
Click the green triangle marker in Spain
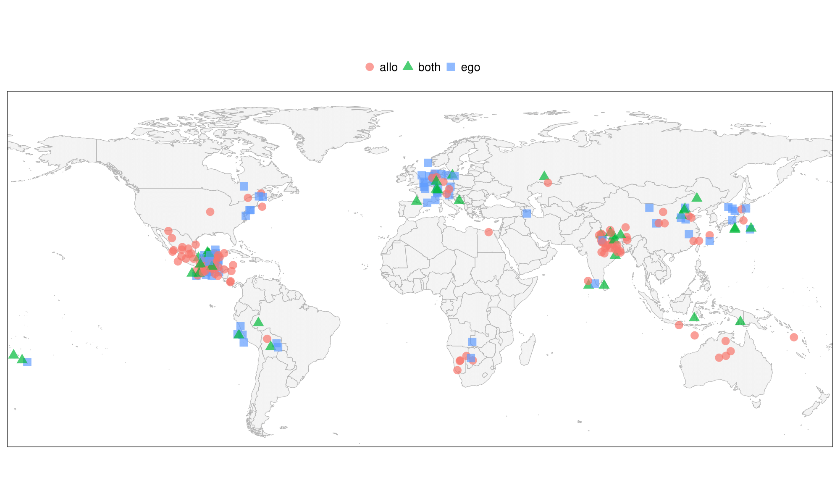coord(416,200)
